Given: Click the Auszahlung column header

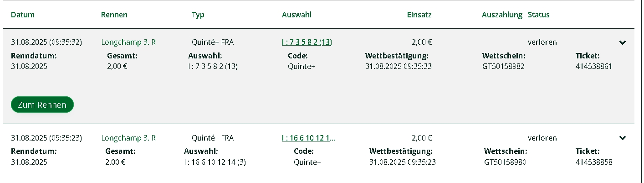Looking at the screenshot, I should [x=502, y=15].
